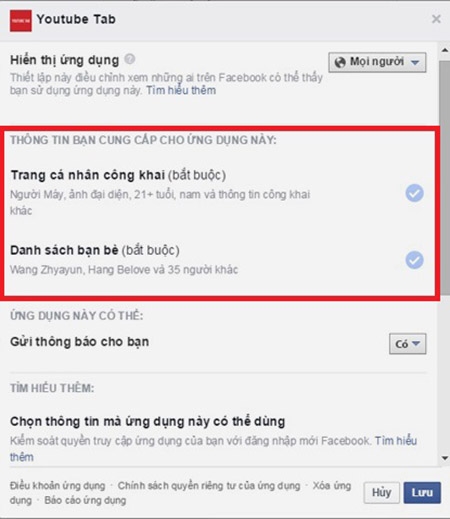Click the scrollbar up arrow
450x519 pixels.
[x=445, y=50]
